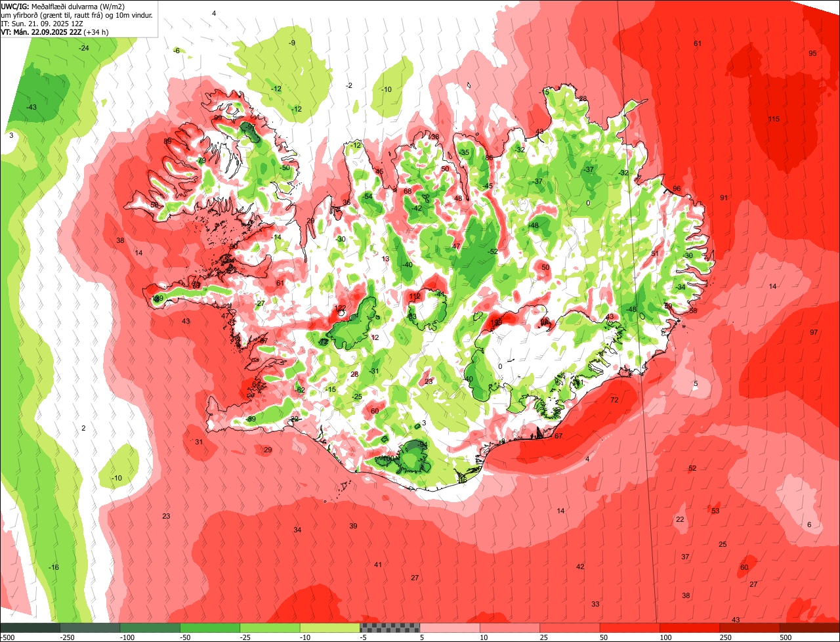Image resolution: width=840 pixels, height=642 pixels.
Task: Click the 89 value in the Westfjords
Action: point(167,141)
